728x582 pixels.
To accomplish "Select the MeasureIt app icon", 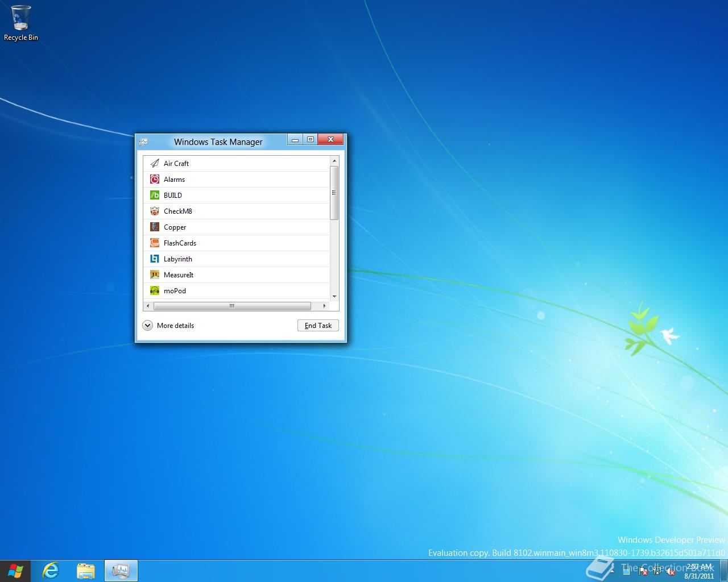I will point(154,275).
